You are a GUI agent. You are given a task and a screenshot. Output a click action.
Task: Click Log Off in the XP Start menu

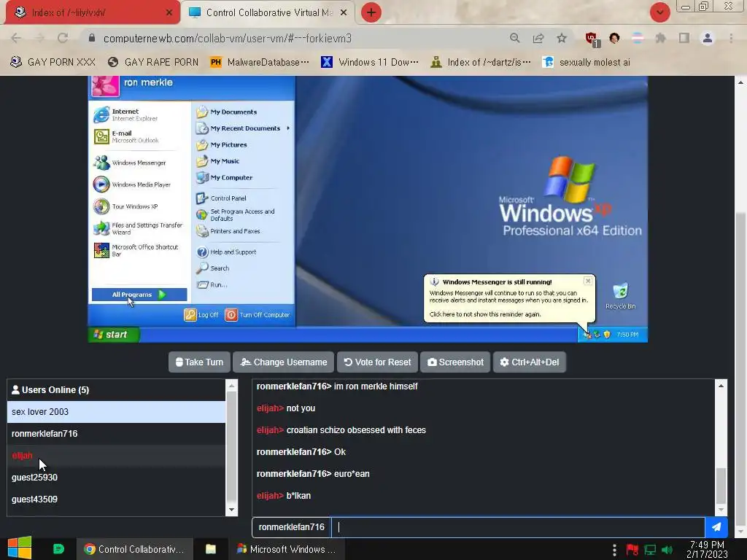point(201,315)
